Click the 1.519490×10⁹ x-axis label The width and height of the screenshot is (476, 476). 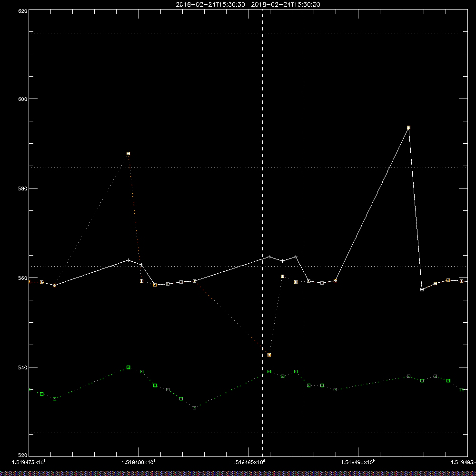coord(358,462)
